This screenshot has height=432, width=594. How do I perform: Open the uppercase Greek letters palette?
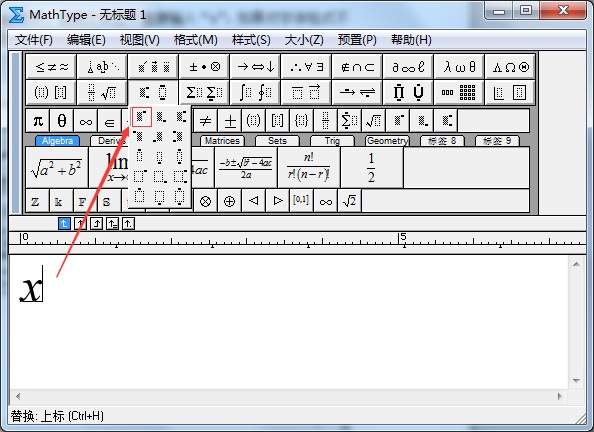point(510,67)
